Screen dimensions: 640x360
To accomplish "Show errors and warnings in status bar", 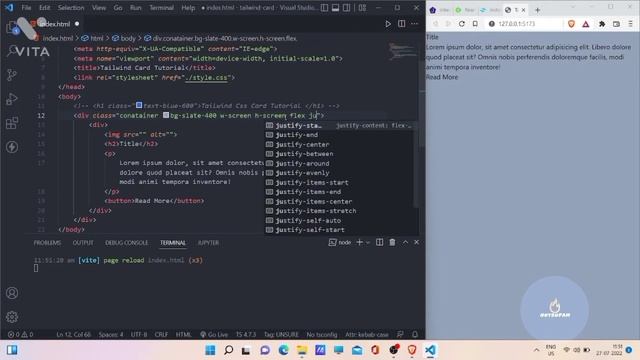I will click(20, 335).
